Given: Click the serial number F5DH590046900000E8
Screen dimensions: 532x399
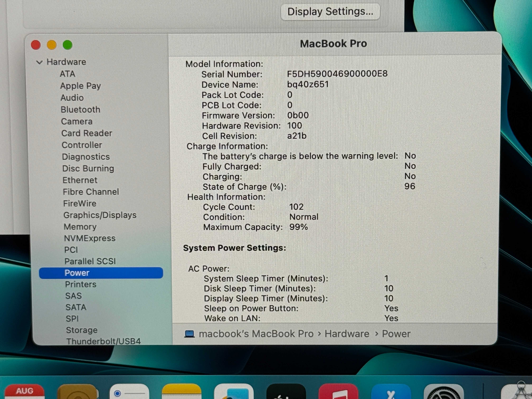Looking at the screenshot, I should [337, 74].
